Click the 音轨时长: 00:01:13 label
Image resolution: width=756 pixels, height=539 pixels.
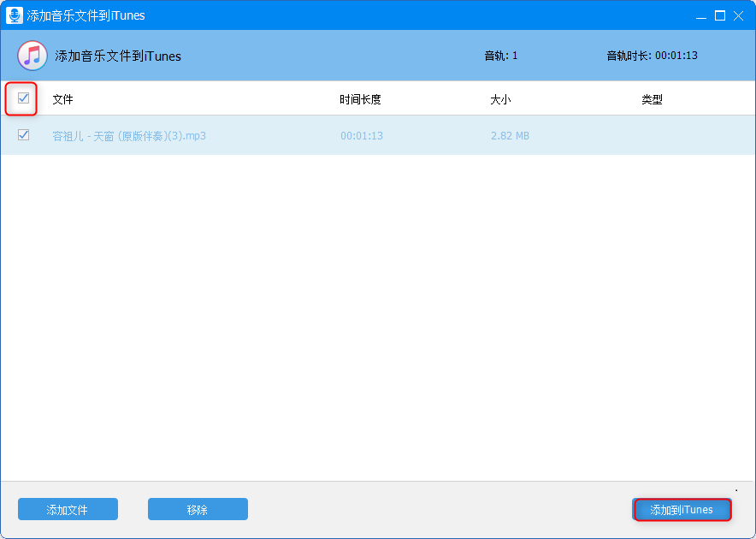pos(652,56)
